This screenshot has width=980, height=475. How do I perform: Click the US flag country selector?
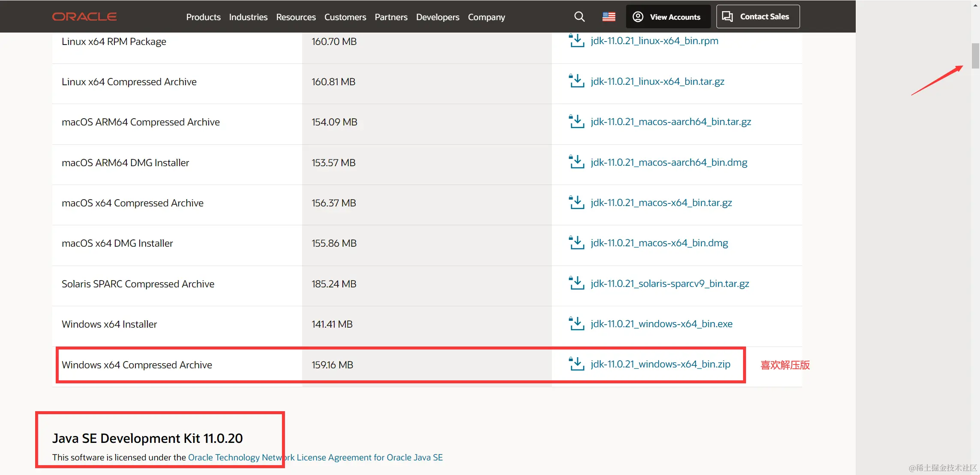pyautogui.click(x=608, y=17)
